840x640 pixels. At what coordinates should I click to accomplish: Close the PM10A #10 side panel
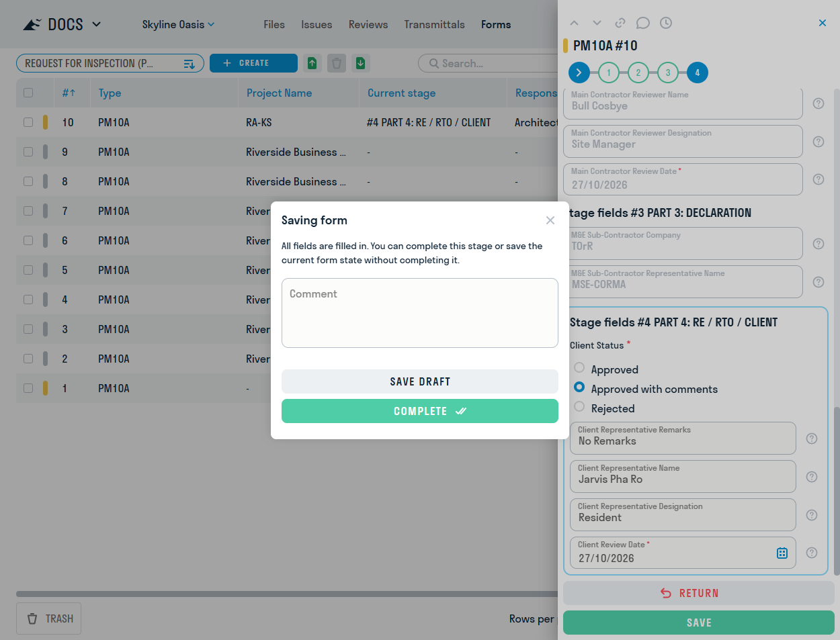pyautogui.click(x=823, y=23)
